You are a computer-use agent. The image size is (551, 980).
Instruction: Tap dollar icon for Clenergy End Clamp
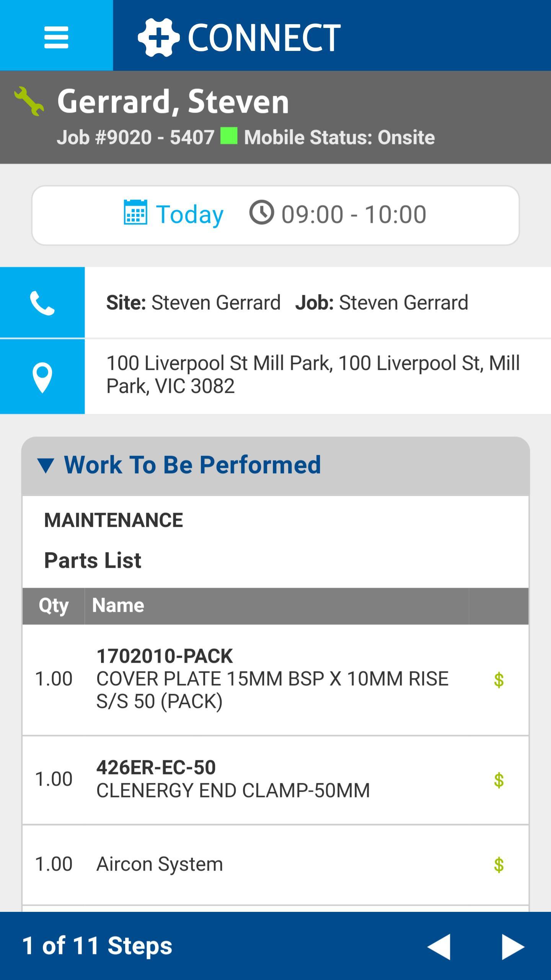tap(499, 780)
